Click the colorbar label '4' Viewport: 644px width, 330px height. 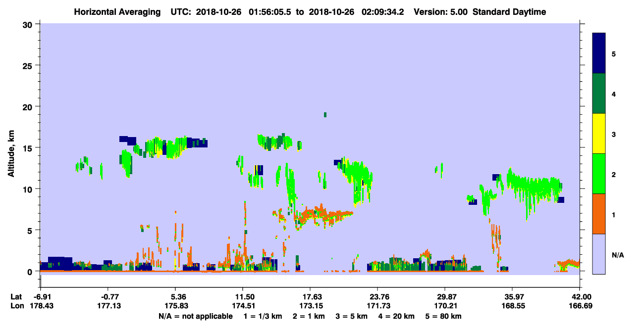point(613,94)
